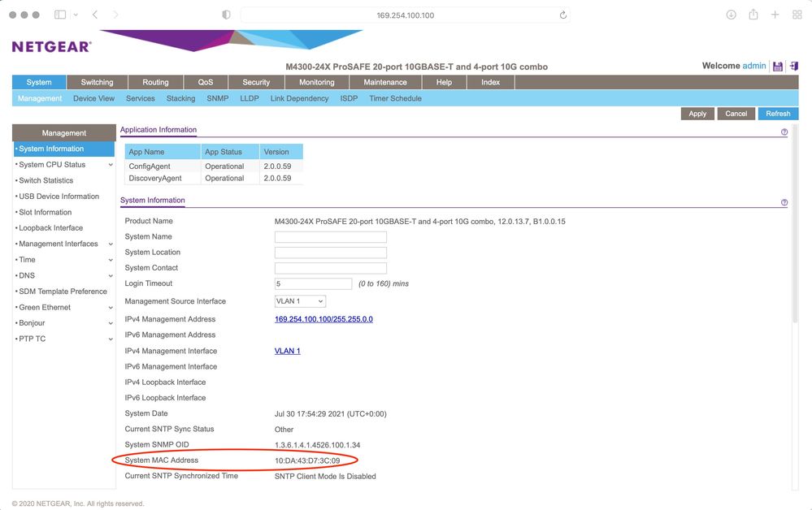Viewport: 812px width, 510px height.
Task: Click the Safari sidebar toggle icon
Action: coord(60,15)
